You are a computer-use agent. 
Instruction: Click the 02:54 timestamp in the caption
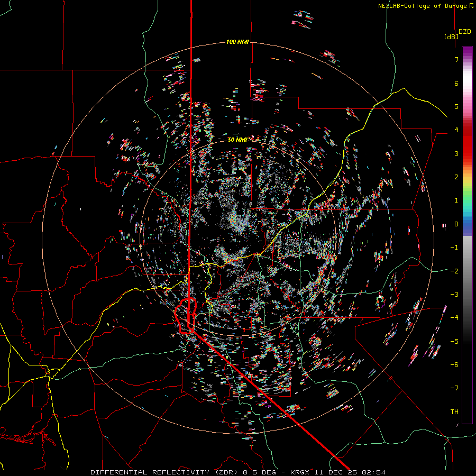pyautogui.click(x=373, y=472)
